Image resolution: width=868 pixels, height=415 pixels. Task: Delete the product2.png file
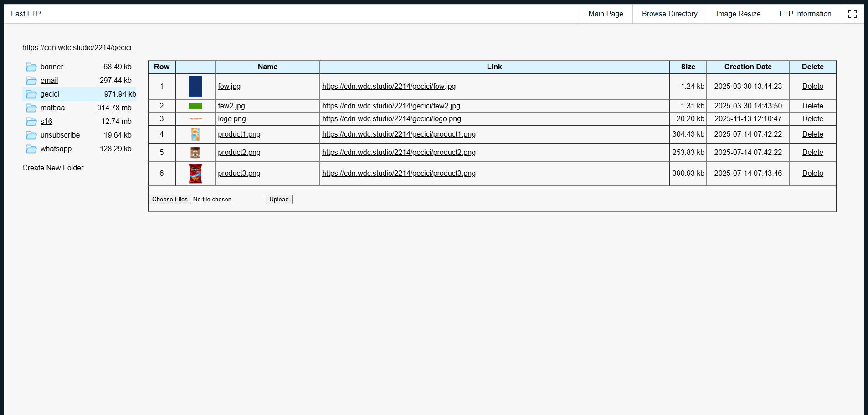[812, 152]
